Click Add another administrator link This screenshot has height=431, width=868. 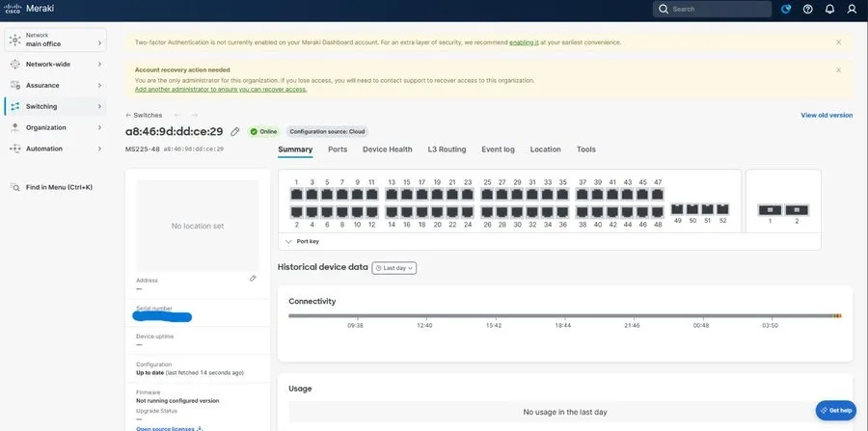tap(221, 89)
